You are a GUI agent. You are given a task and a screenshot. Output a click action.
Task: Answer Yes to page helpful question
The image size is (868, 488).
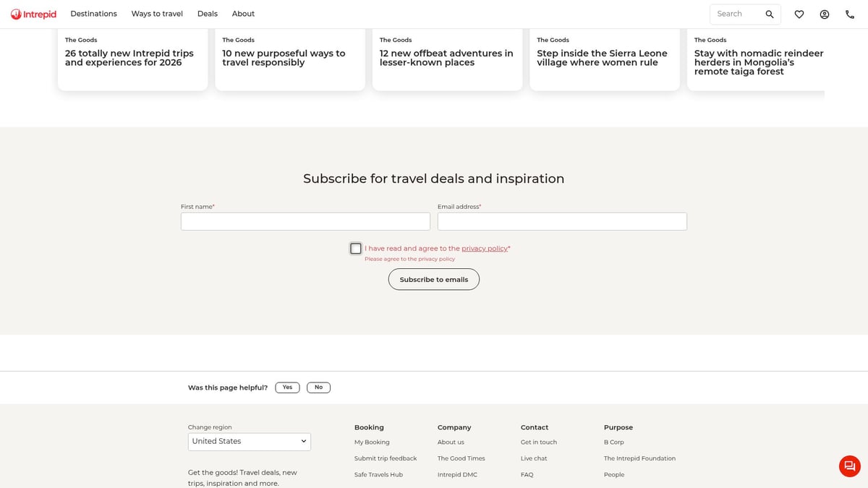(287, 388)
